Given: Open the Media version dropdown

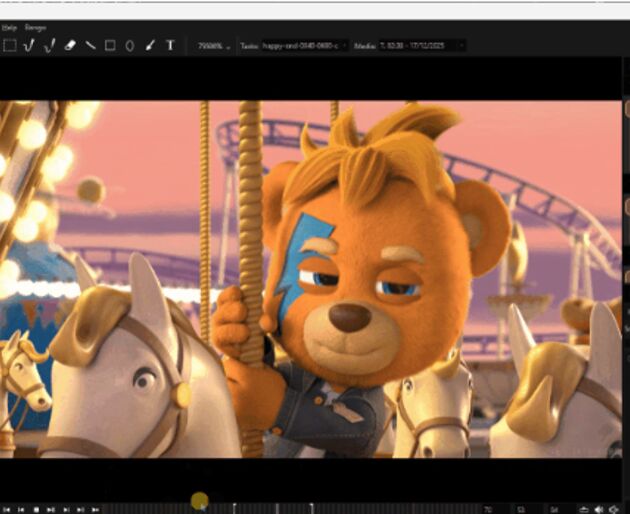Looking at the screenshot, I should pos(421,46).
